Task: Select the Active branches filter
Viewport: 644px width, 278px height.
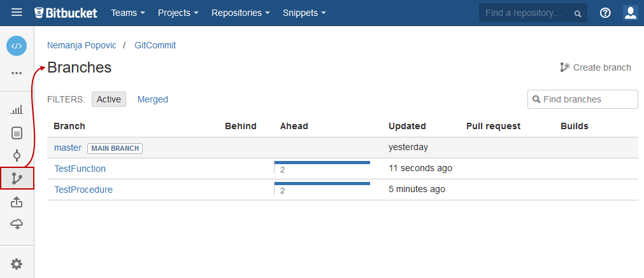Action: point(109,99)
